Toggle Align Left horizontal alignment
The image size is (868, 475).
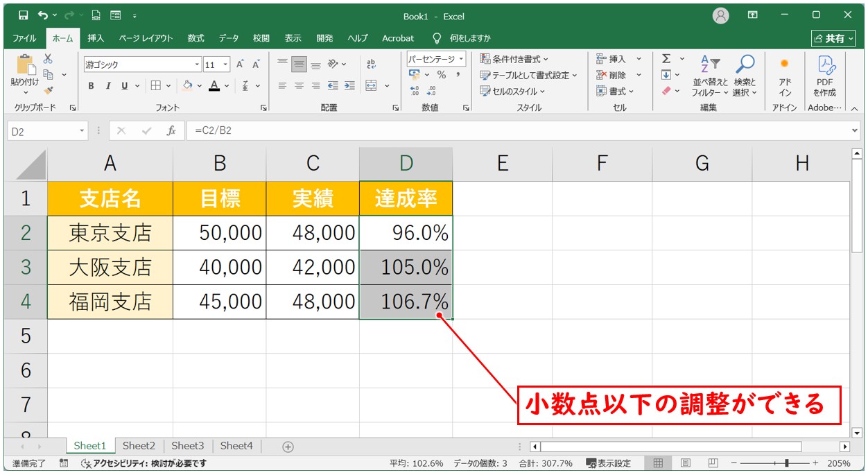coord(282,86)
